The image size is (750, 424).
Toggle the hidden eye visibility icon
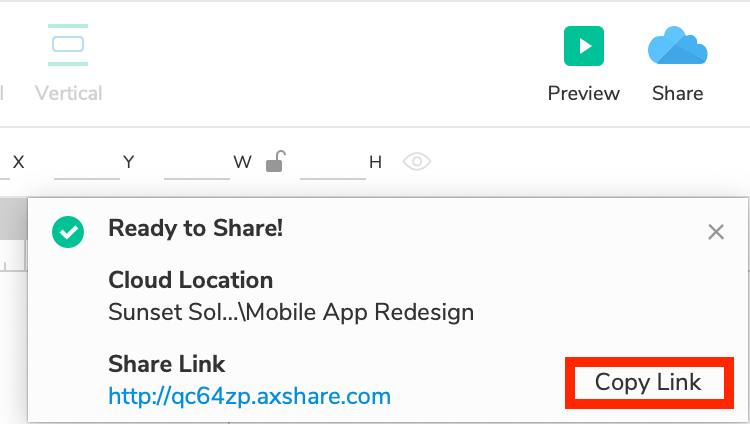(417, 161)
